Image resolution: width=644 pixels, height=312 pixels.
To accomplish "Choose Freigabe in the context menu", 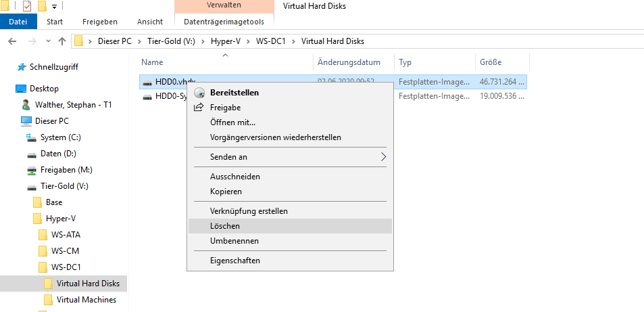I will click(290, 108).
